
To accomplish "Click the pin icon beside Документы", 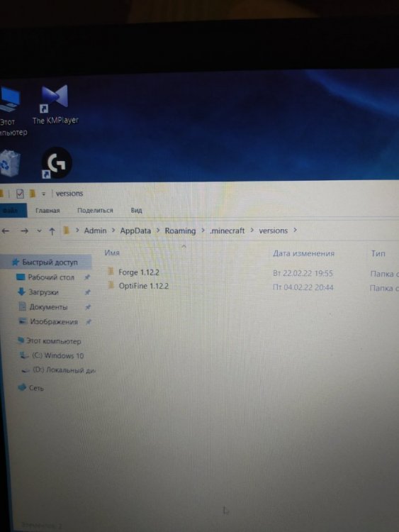I will [x=88, y=307].
